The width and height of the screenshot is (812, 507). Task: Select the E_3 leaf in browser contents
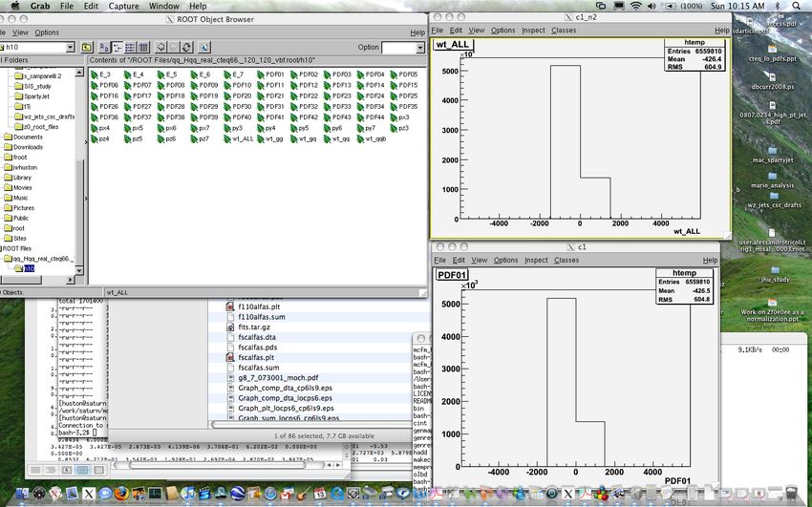pos(100,74)
